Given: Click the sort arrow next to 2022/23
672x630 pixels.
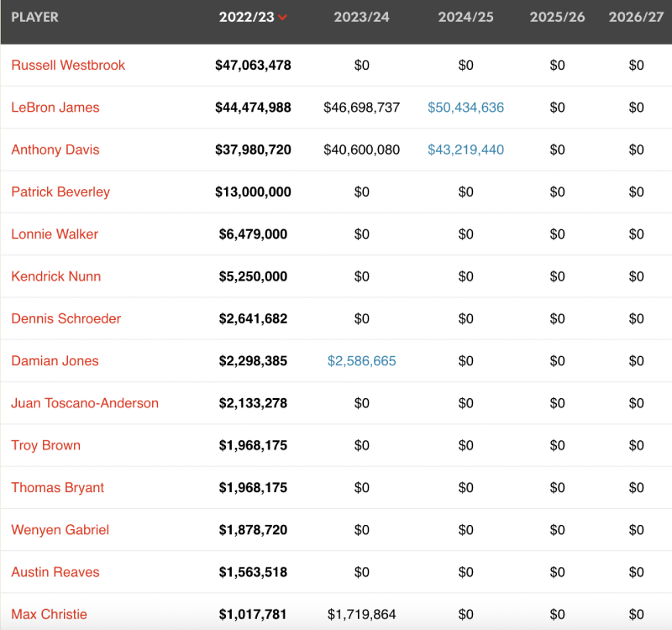Looking at the screenshot, I should 282,18.
